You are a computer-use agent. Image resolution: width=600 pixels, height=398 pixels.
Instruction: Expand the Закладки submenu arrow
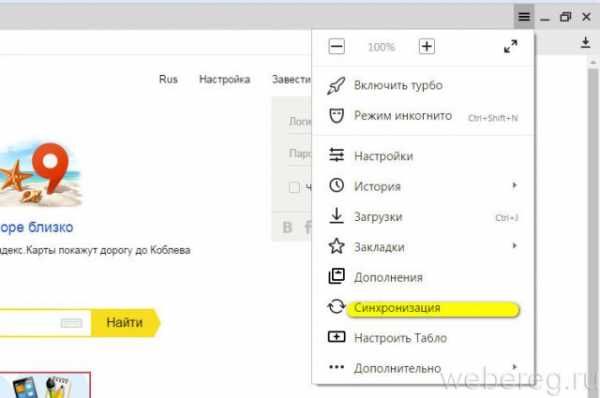coord(515,246)
